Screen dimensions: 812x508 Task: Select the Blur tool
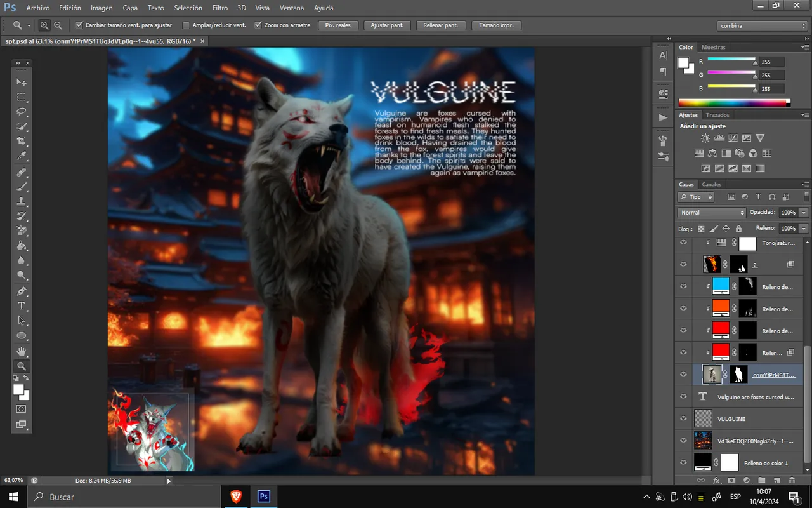pos(22,260)
